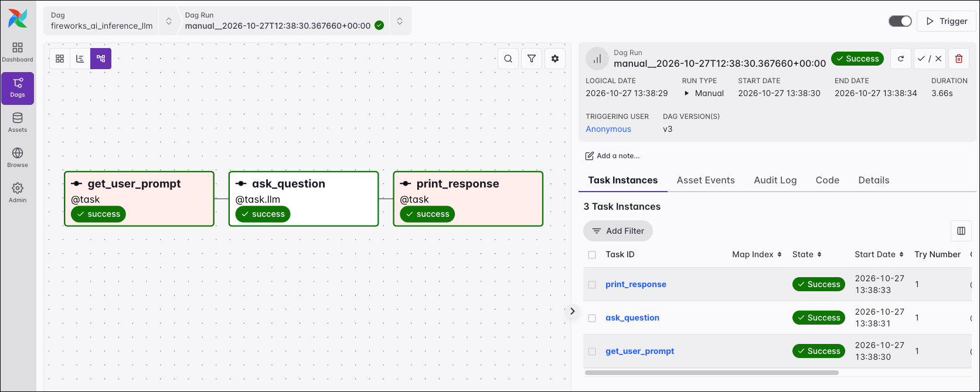
Task: Click the fireworks_ai_inference_llm breadcrumb
Action: (102, 26)
